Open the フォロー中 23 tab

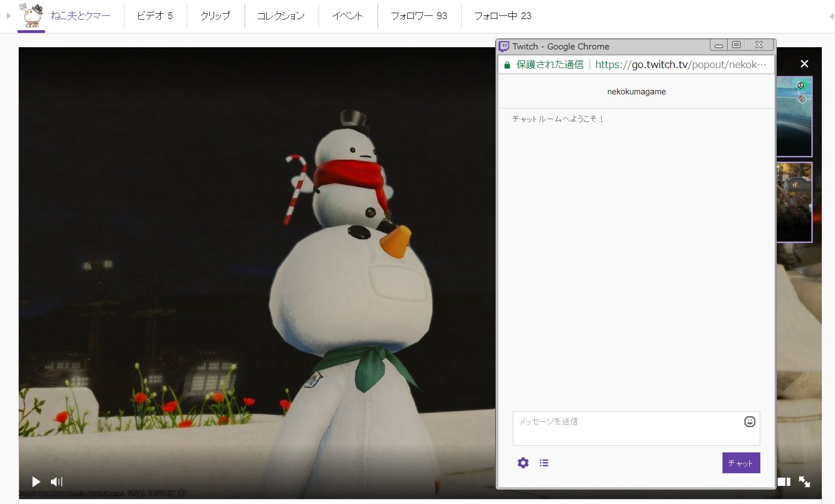coord(503,16)
